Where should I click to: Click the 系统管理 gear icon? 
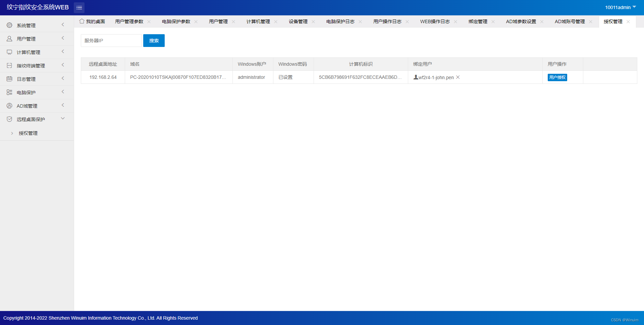[x=9, y=25]
